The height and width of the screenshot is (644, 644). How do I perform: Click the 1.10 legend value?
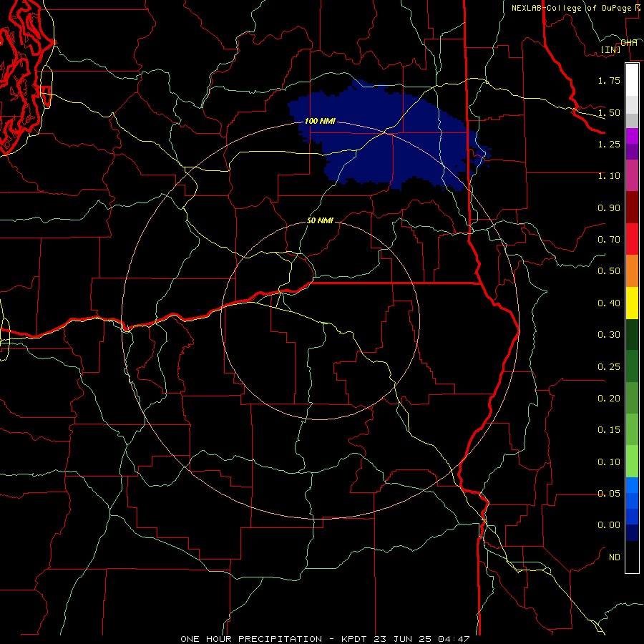click(609, 176)
